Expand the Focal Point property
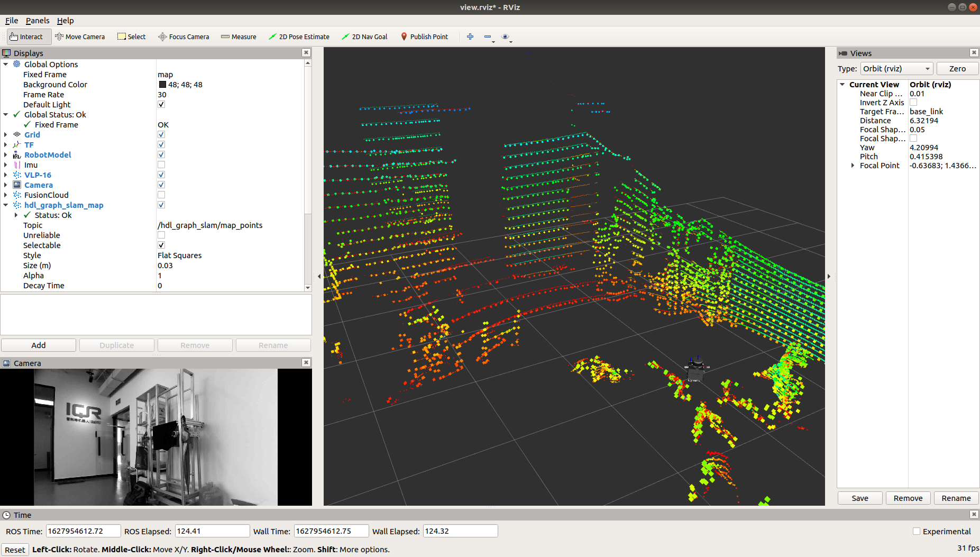The height and width of the screenshot is (557, 980). (x=853, y=166)
